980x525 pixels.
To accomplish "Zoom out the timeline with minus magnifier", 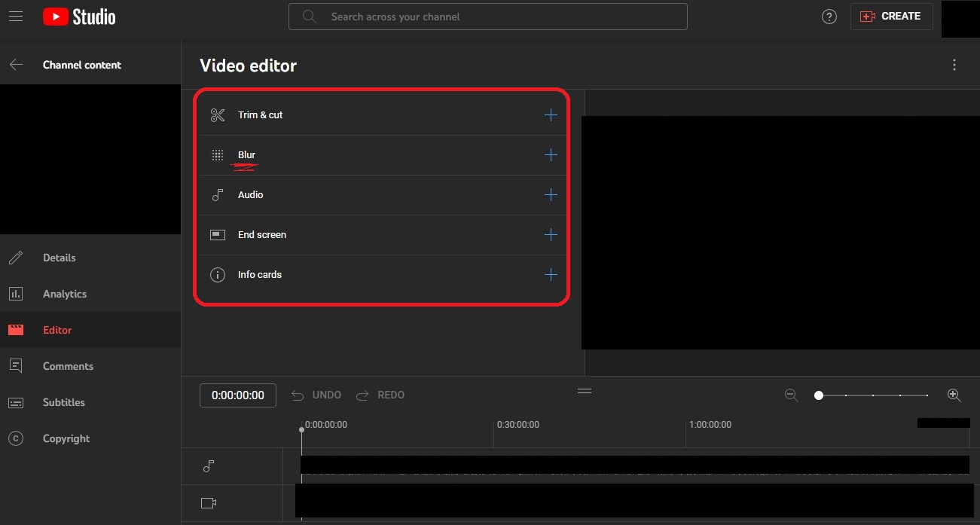I will [x=791, y=395].
